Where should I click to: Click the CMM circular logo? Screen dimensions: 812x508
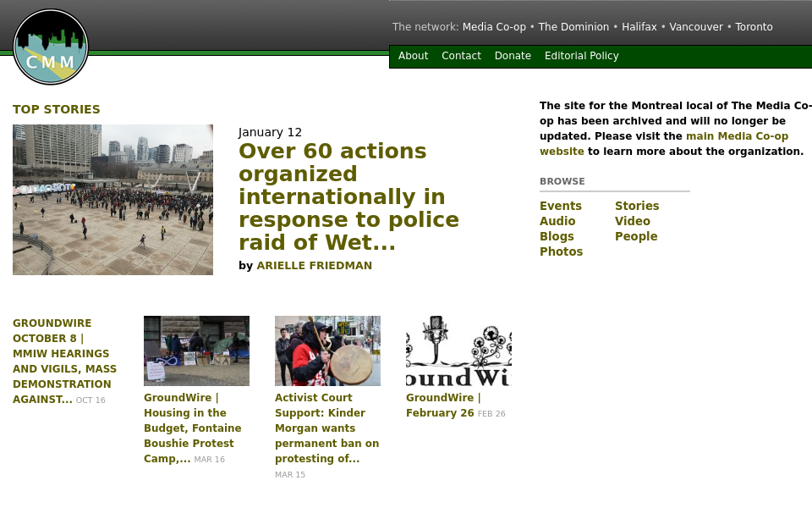51,47
